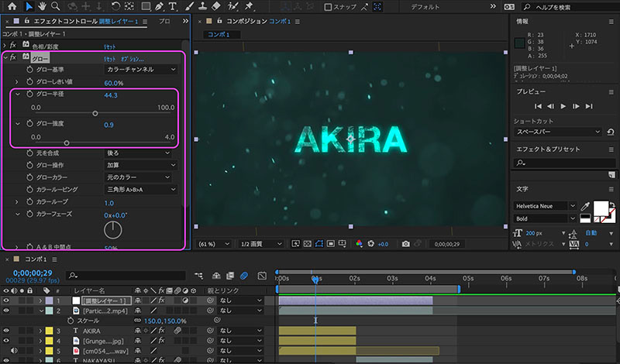
Task: Click the white fill color swatch in 文字 panel
Action: (x=601, y=208)
